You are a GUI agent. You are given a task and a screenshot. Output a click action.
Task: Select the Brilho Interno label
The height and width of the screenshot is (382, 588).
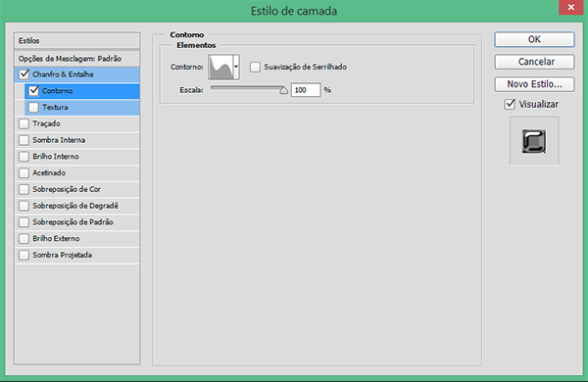[x=56, y=157]
